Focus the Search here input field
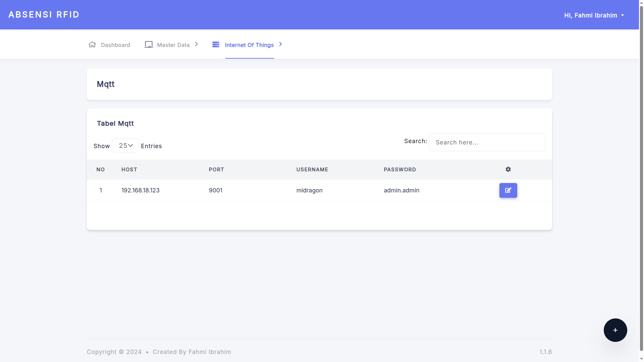The height and width of the screenshot is (362, 644). point(487,142)
